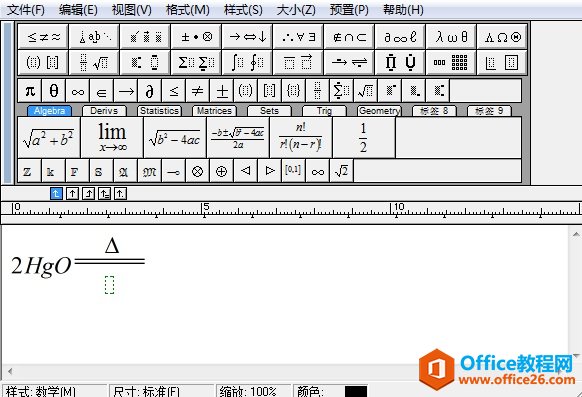The width and height of the screenshot is (582, 397).
Task: Open the summation templates palette
Action: tap(196, 62)
